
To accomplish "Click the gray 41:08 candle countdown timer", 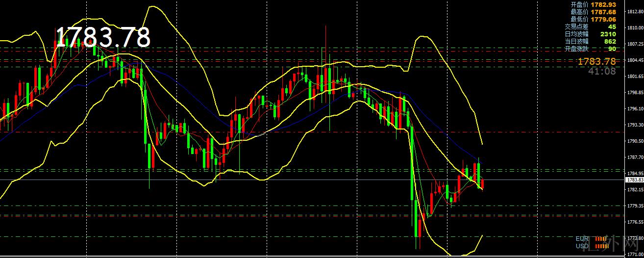I will coord(602,71).
